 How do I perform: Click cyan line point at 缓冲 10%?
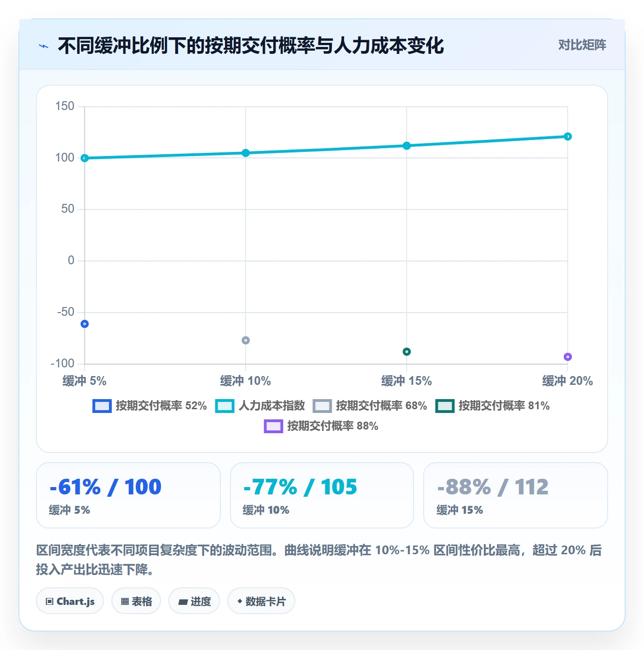pos(246,153)
